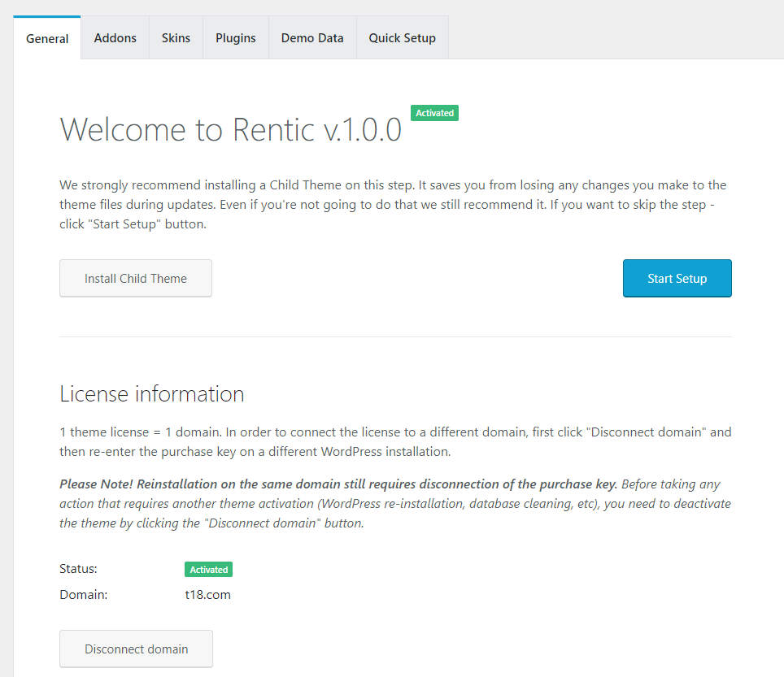Viewport: 784px width, 677px height.
Task: Click the Install Child Theme button
Action: tap(136, 278)
